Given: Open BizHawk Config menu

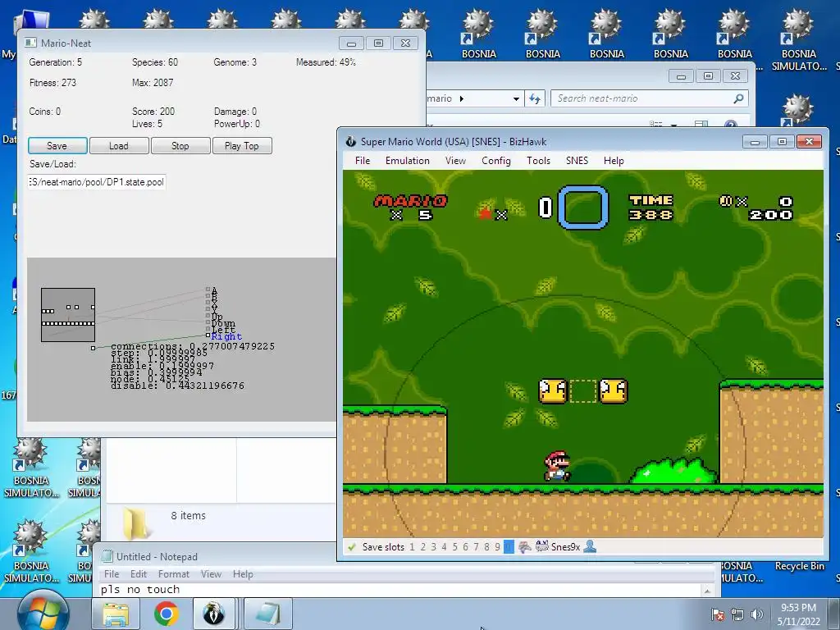Looking at the screenshot, I should (x=496, y=161).
